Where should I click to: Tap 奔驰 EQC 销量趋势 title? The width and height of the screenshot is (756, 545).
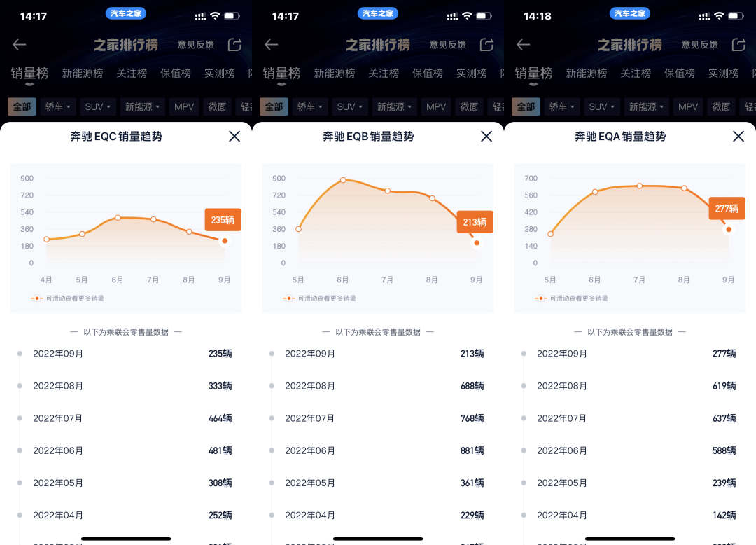point(116,137)
